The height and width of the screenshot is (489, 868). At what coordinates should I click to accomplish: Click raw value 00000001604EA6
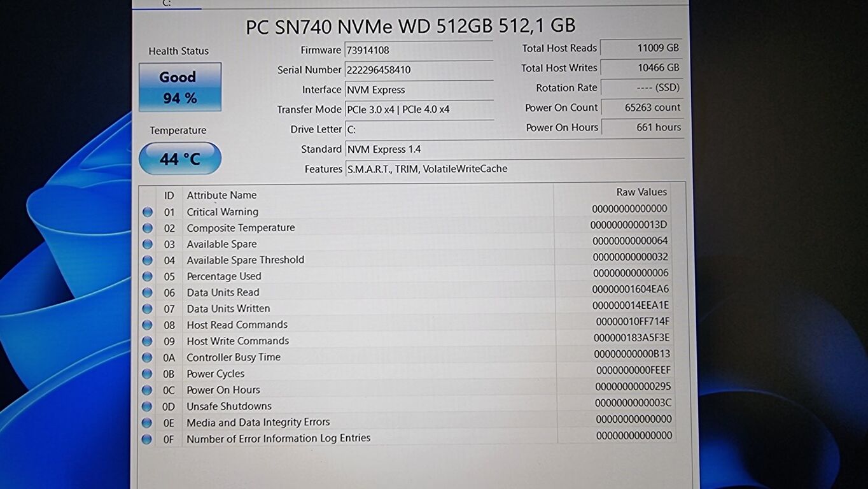coord(631,289)
